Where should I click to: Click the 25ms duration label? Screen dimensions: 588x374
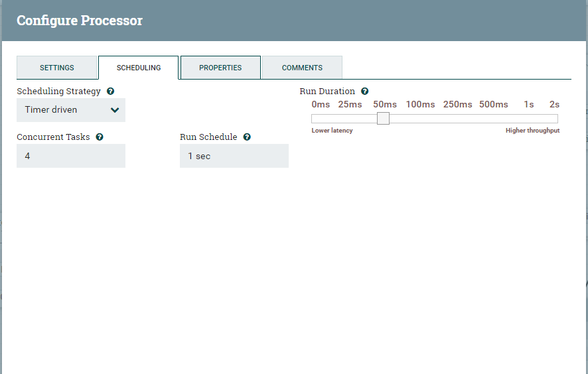[x=350, y=104]
